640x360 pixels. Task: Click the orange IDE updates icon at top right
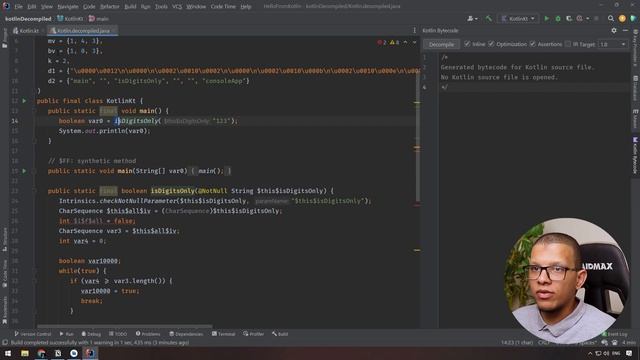[622, 19]
